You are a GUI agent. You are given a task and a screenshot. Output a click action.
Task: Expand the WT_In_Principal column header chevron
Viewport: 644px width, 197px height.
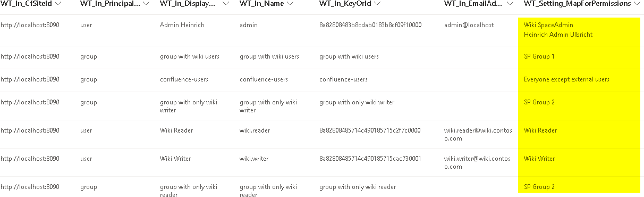pos(147,4)
